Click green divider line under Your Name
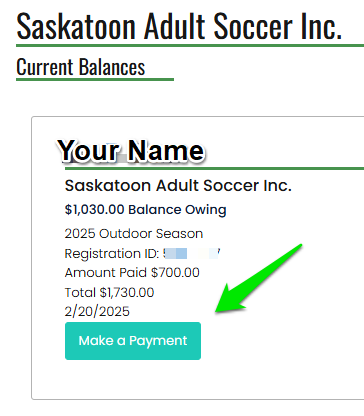Image resolution: width=364 pixels, height=416 pixels. [214, 168]
